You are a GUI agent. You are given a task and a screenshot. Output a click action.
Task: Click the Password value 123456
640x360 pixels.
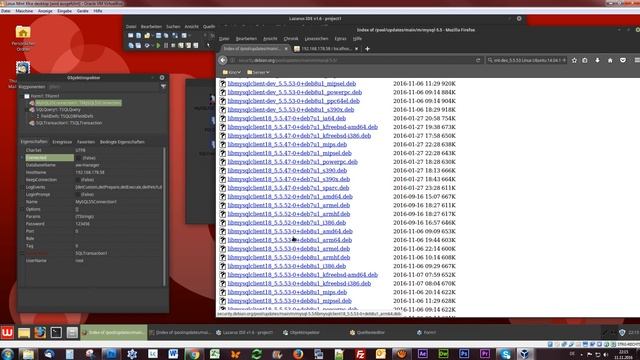[82, 224]
